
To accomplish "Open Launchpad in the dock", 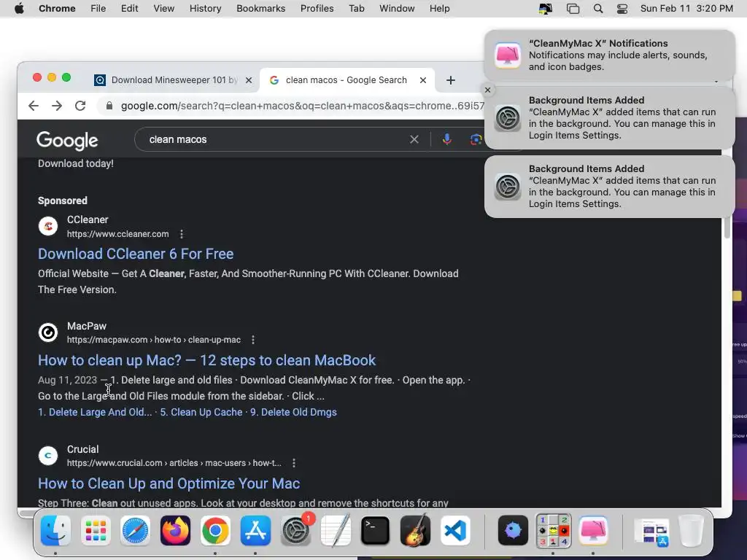I will coord(96,531).
